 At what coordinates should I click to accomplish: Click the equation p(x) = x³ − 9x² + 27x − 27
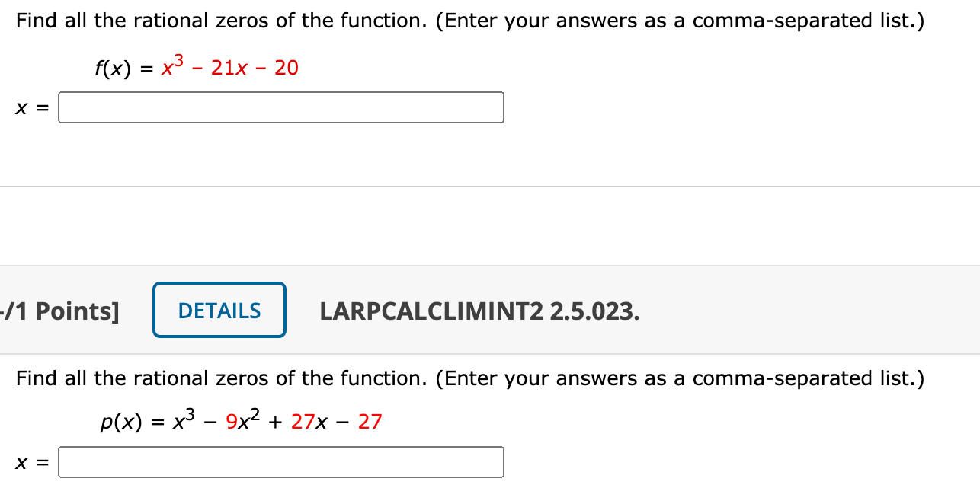(x=242, y=419)
